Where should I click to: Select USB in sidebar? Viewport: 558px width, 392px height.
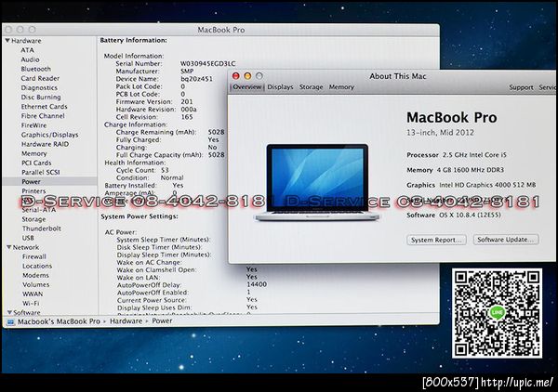pos(28,238)
